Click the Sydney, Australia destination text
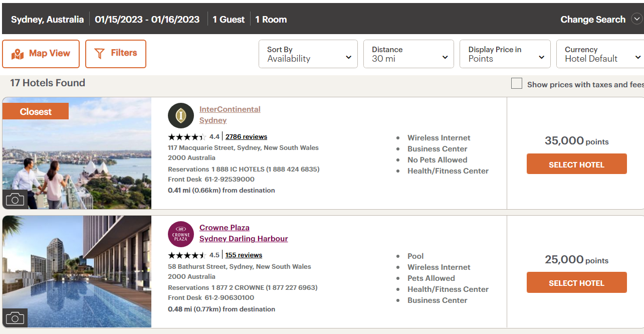The width and height of the screenshot is (644, 334). [x=48, y=20]
